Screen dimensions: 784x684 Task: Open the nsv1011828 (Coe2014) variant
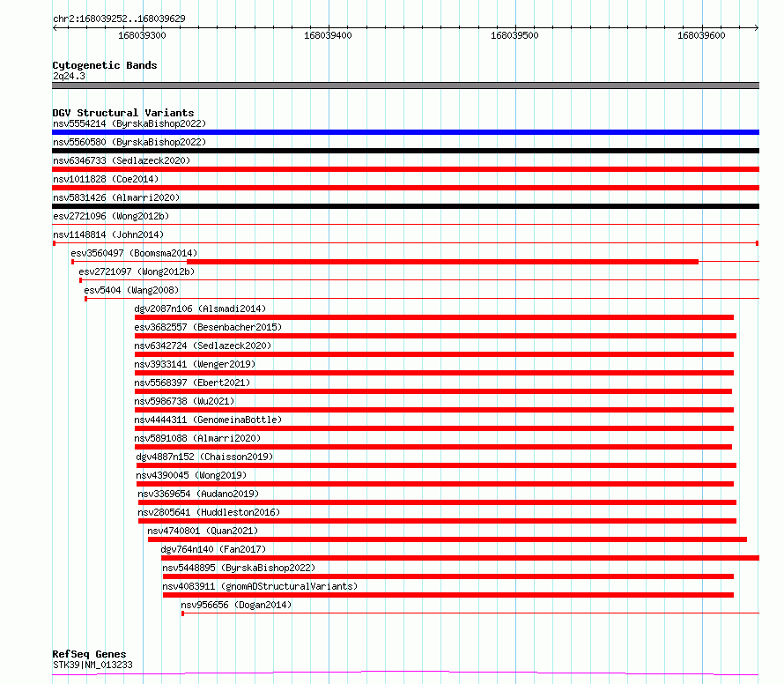pos(106,179)
